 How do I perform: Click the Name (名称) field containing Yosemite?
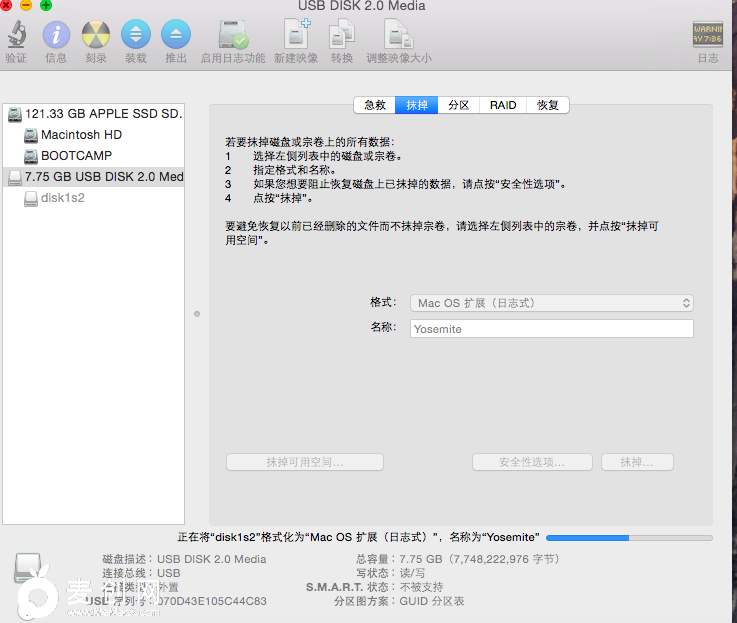[x=552, y=329]
